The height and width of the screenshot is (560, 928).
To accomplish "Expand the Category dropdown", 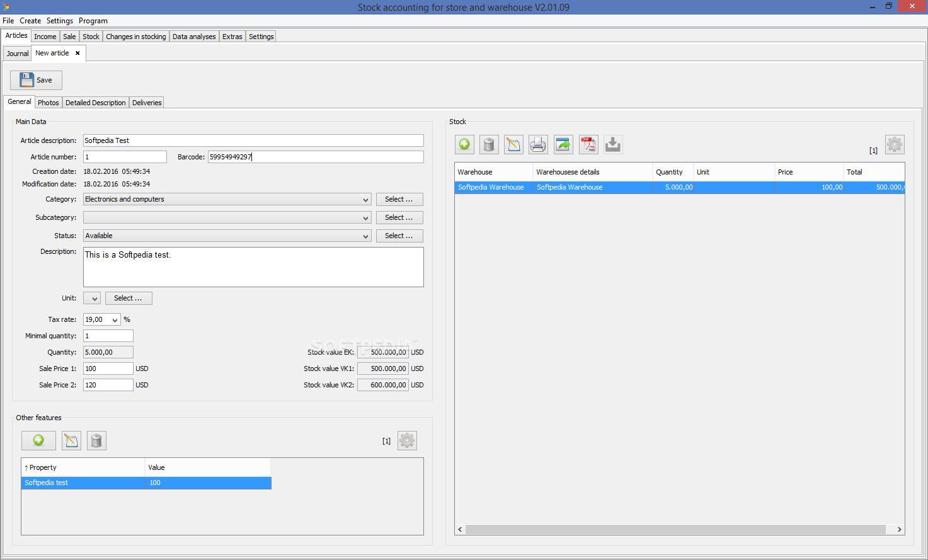I will coord(365,200).
